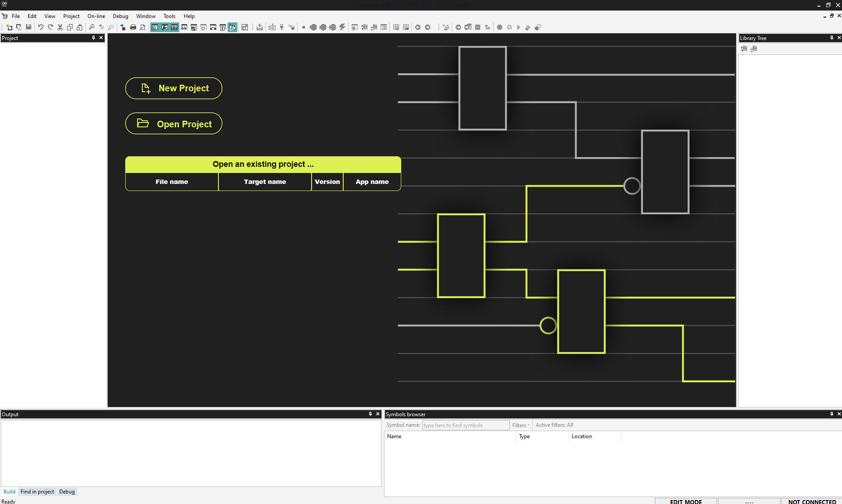
Task: Click the filled circle record icon
Action: tap(500, 27)
